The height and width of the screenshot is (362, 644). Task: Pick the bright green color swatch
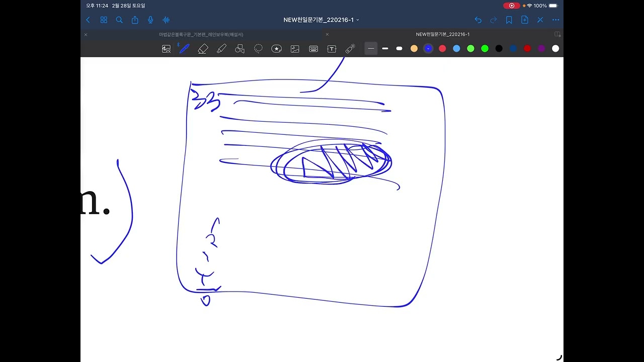(485, 49)
